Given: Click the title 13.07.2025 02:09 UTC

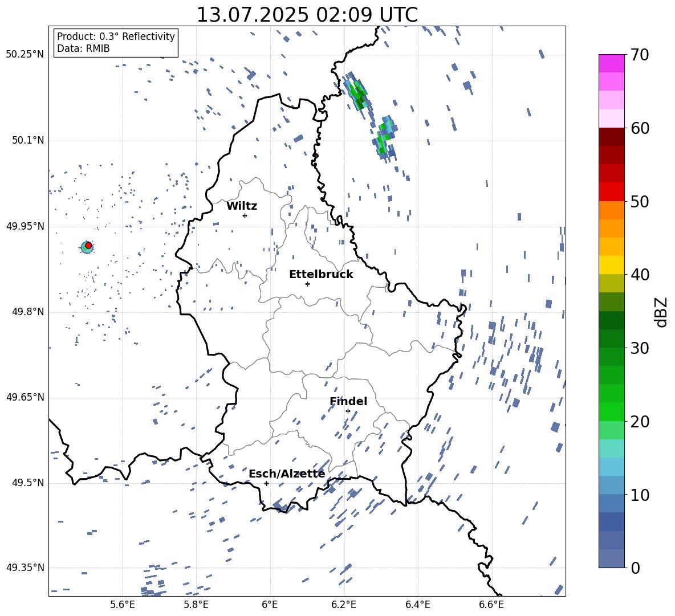Looking at the screenshot, I should click(x=307, y=14).
